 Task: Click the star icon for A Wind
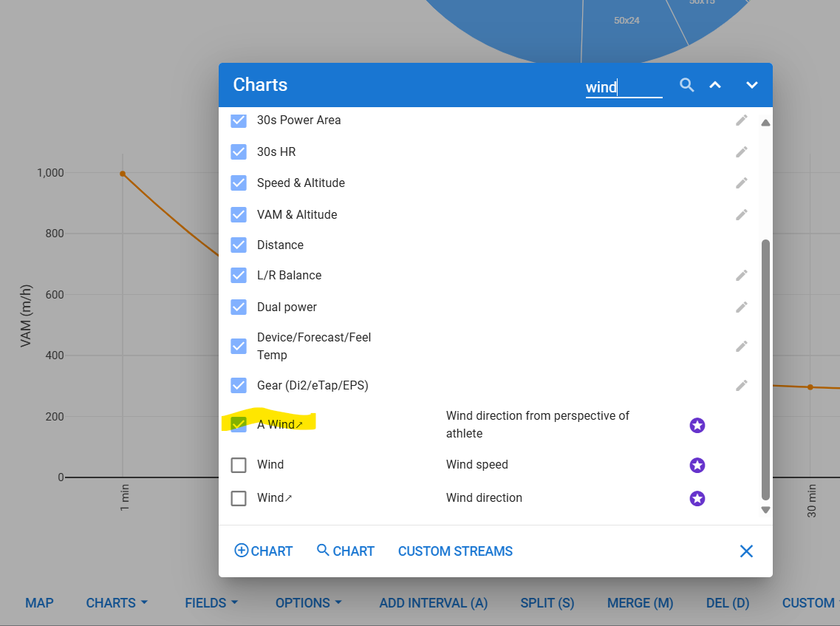[697, 425]
